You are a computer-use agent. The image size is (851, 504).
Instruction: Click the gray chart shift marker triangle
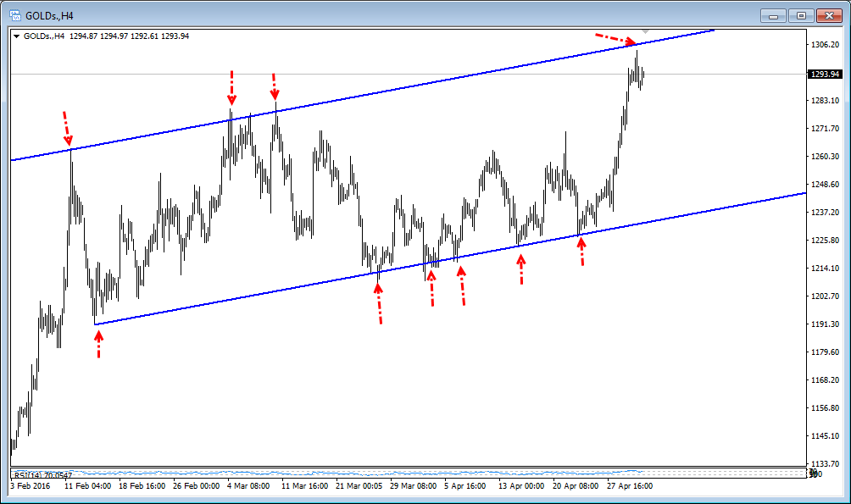tap(646, 31)
